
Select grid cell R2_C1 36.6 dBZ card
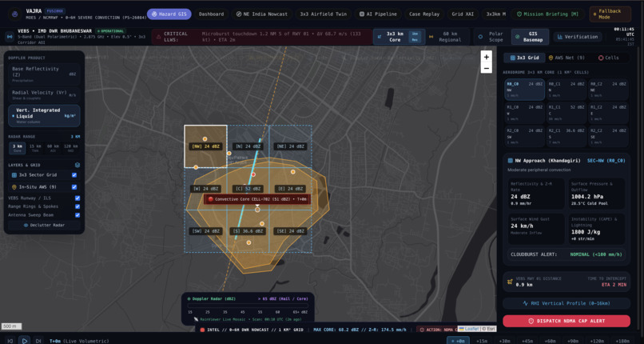click(566, 136)
